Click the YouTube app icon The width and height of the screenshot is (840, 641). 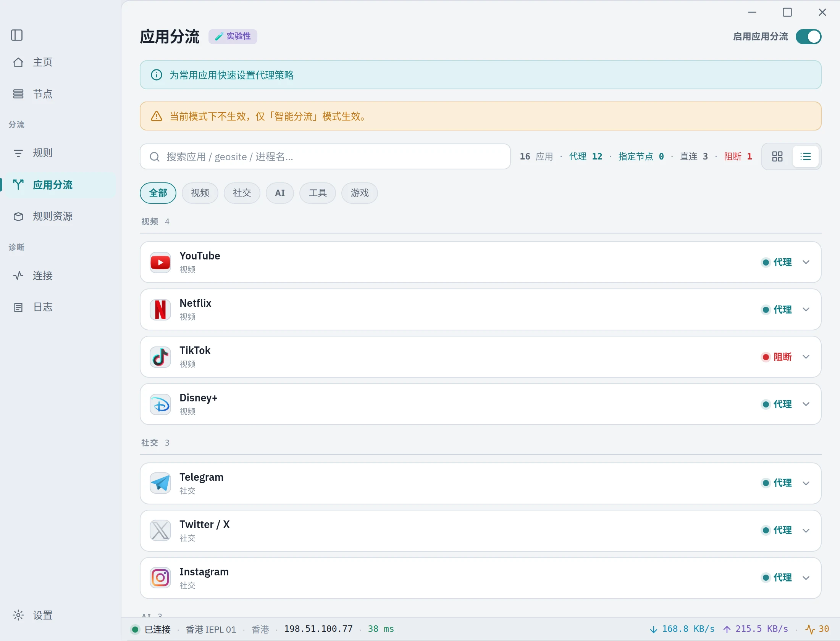click(x=160, y=262)
